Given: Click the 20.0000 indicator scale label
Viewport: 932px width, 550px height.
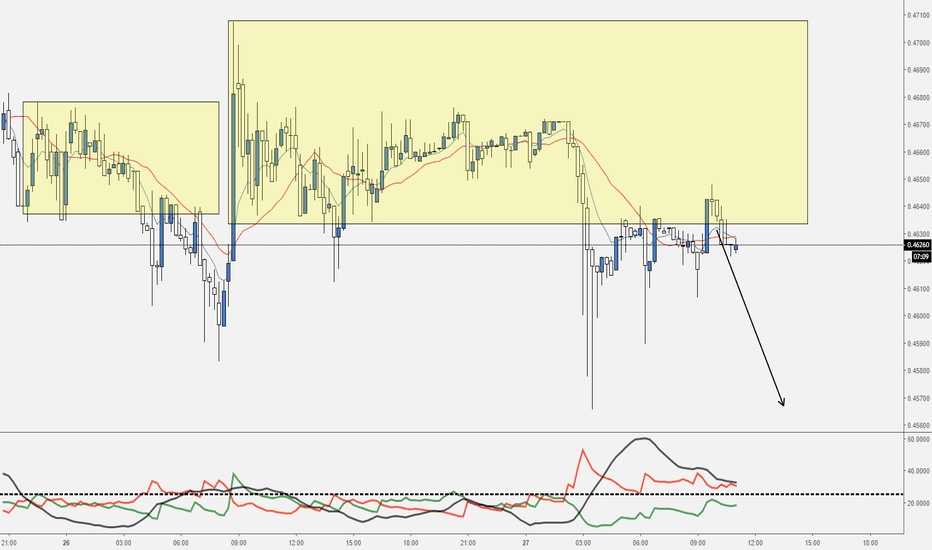Looking at the screenshot, I should tap(918, 504).
